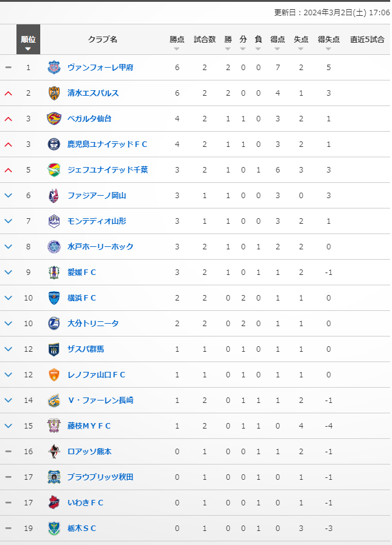Open ブラウブリッツ秋田 team link
392x545 pixels.
coord(101,477)
